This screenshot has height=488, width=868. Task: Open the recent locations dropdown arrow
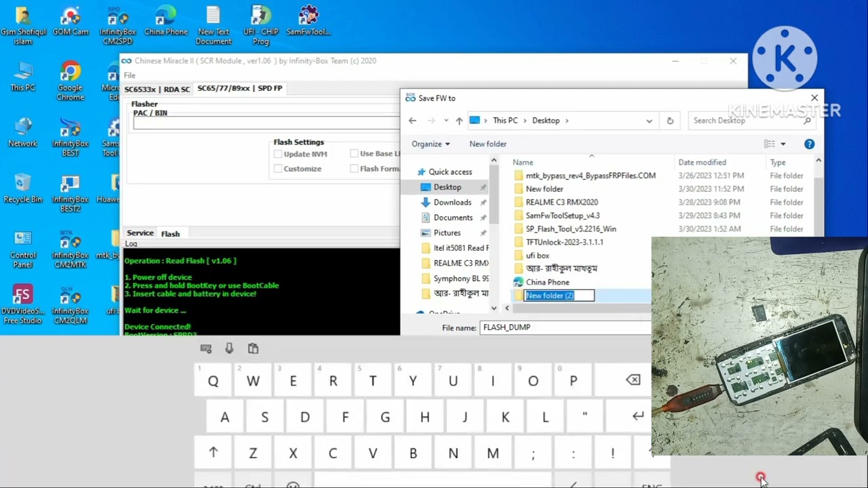446,121
